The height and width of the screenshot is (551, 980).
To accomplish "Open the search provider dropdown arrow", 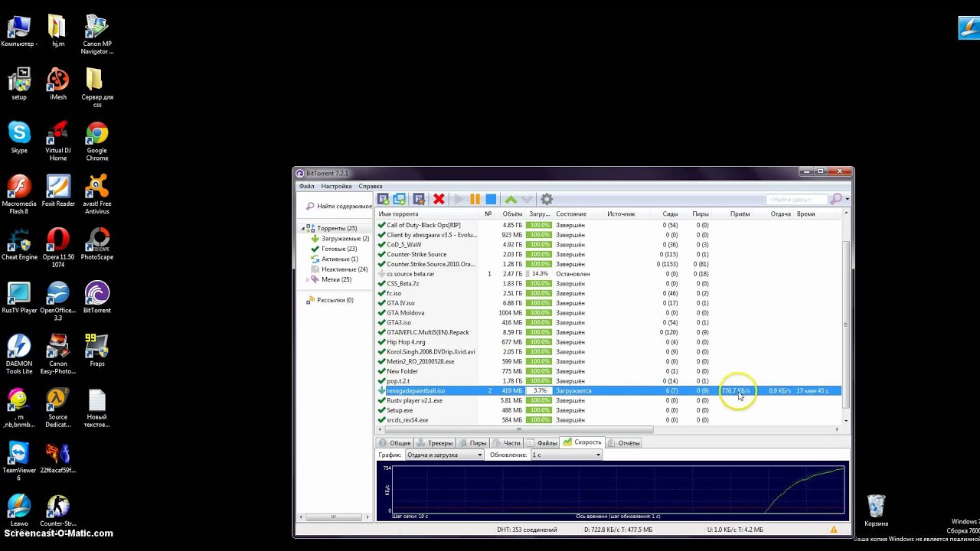I will pos(847,200).
